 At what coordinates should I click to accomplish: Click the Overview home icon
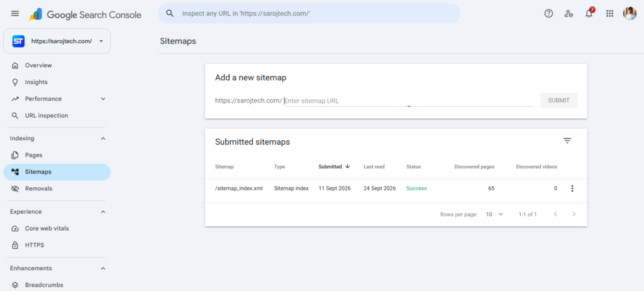click(15, 65)
